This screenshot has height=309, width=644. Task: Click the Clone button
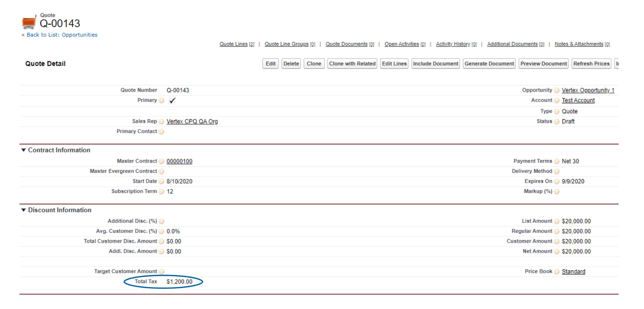(x=314, y=64)
